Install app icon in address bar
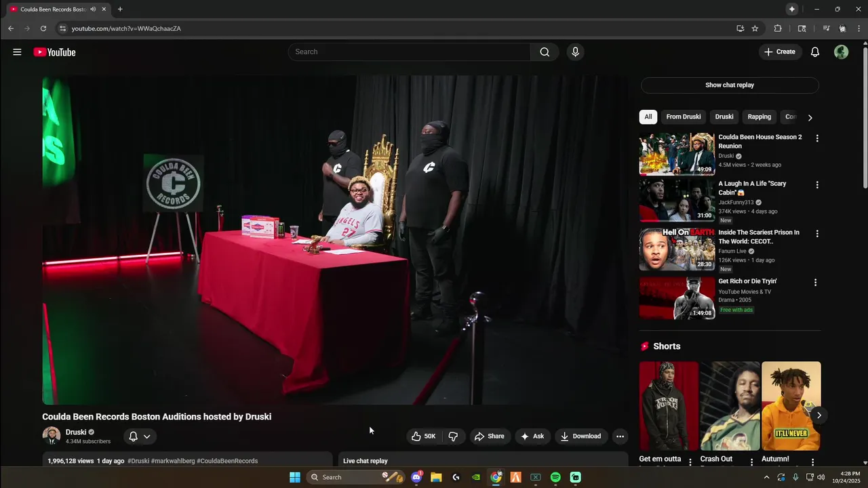868x488 pixels. pos(740,28)
